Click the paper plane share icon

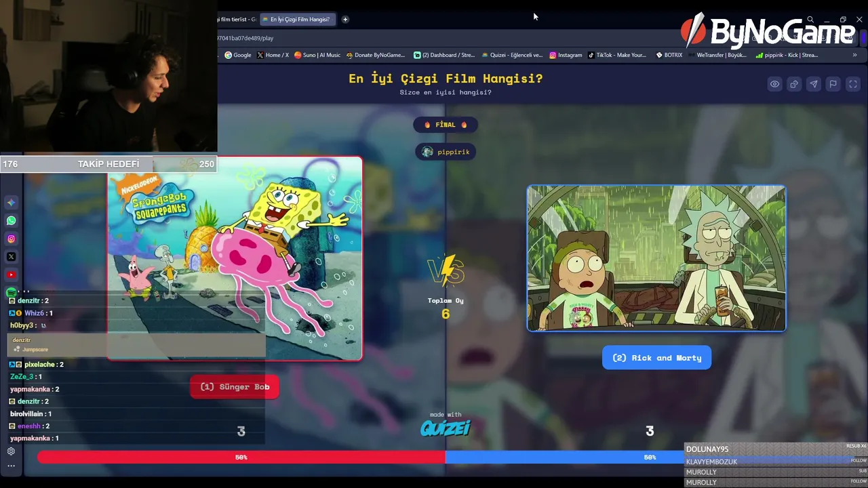click(814, 84)
